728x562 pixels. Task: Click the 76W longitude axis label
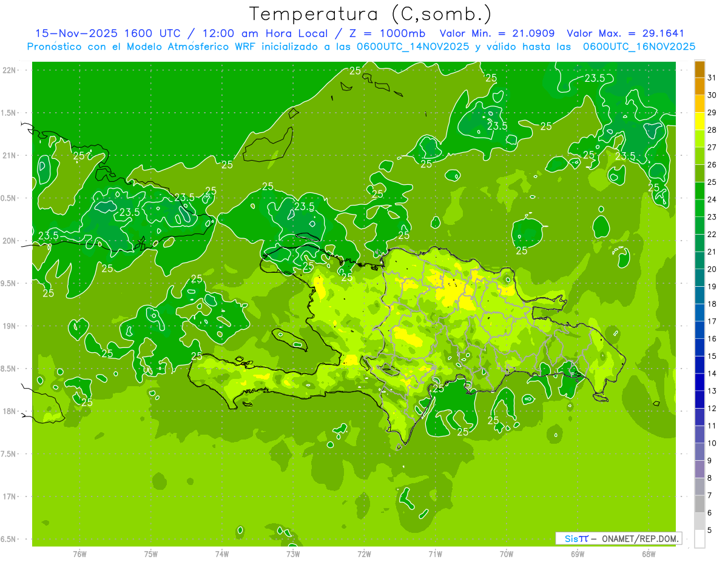coord(79,554)
